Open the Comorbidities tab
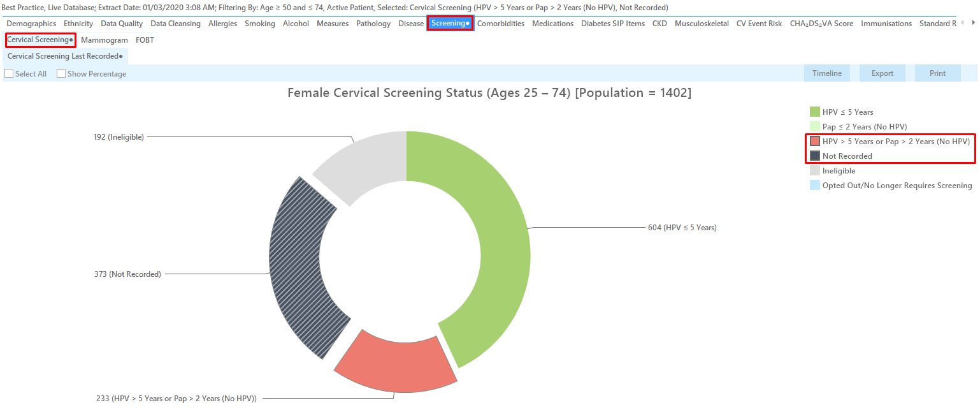 [x=501, y=24]
